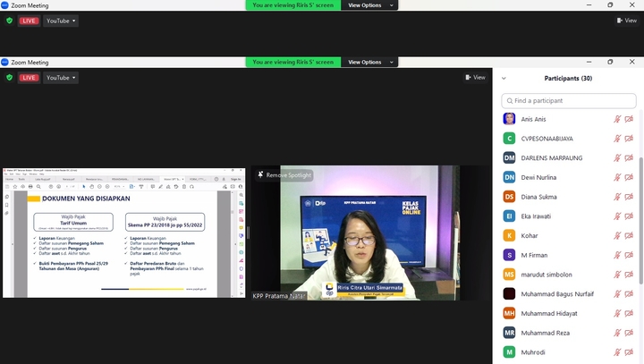Click the red LIVE indicator badge

pos(30,78)
